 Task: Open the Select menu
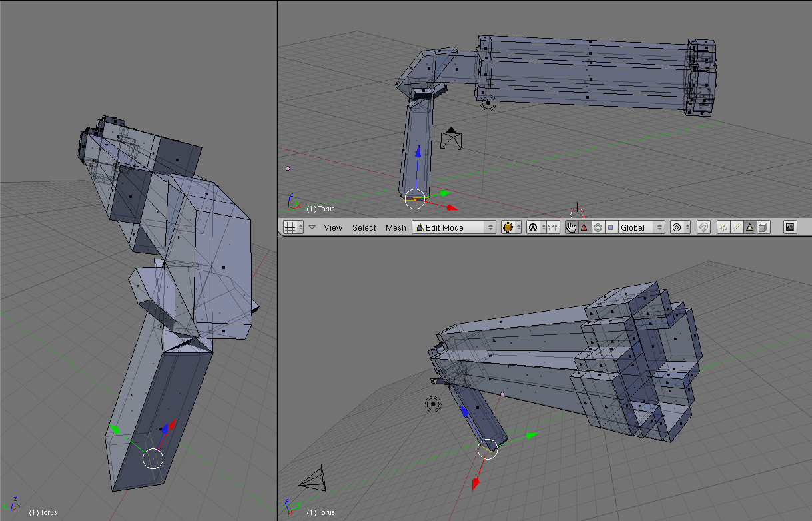point(364,227)
